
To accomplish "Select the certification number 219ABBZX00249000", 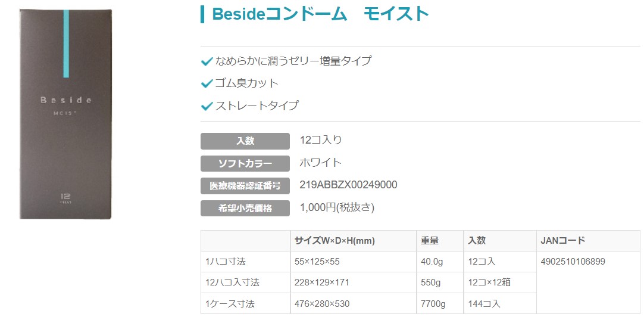I will 348,185.
